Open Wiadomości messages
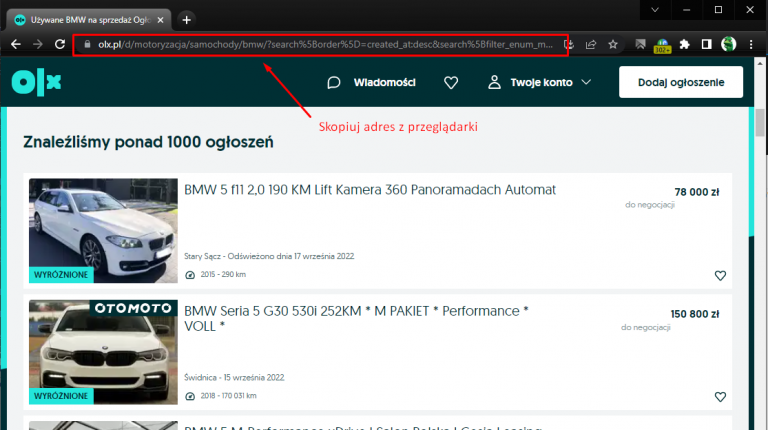768x430 pixels. coord(371,83)
